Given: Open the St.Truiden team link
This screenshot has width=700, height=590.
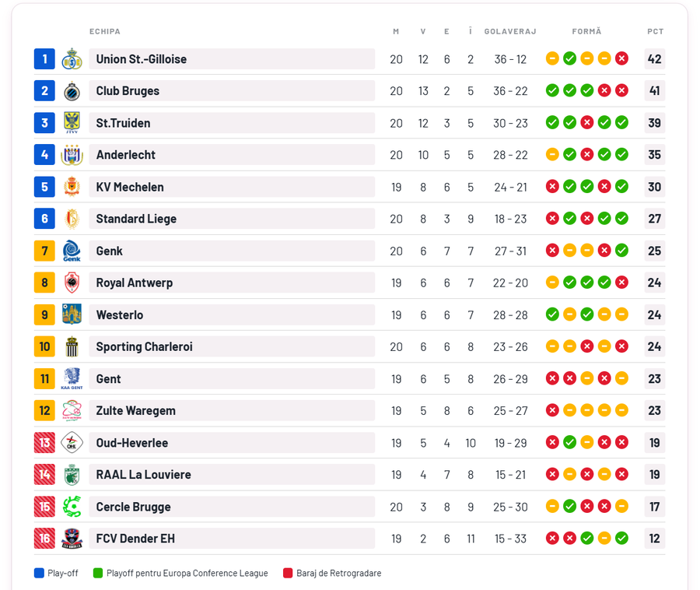Looking at the screenshot, I should [x=123, y=123].
